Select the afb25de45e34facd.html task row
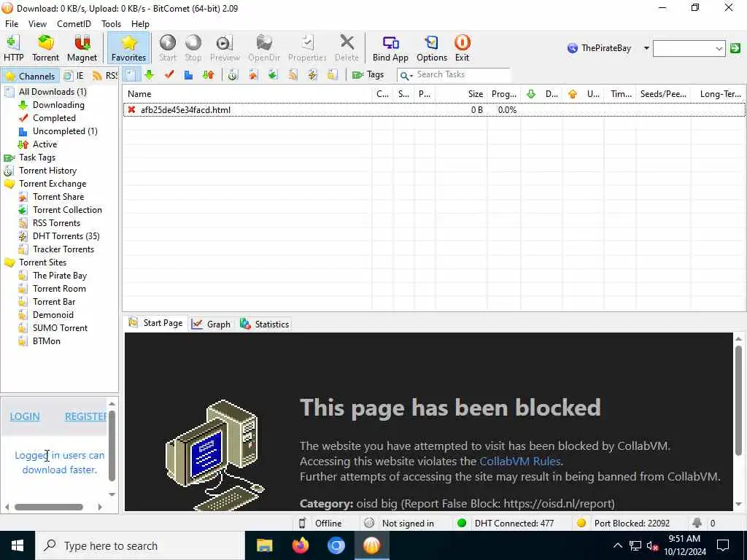The width and height of the screenshot is (747, 560). 434,110
